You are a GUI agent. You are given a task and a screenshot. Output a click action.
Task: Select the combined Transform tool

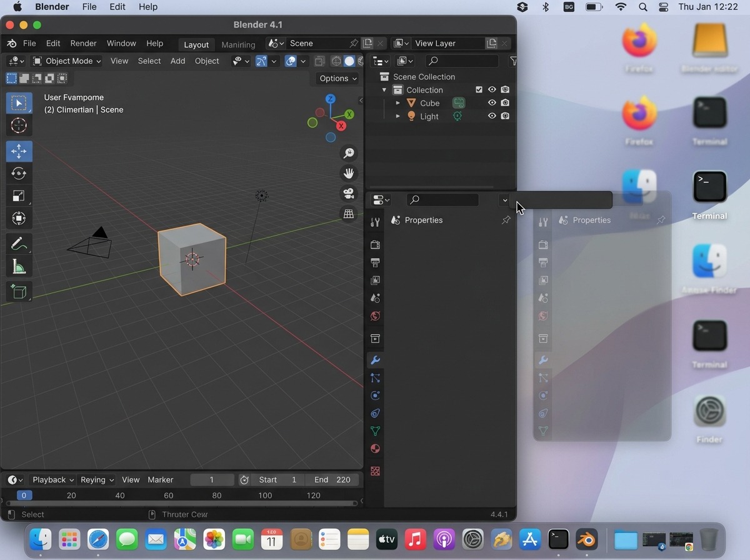19,218
